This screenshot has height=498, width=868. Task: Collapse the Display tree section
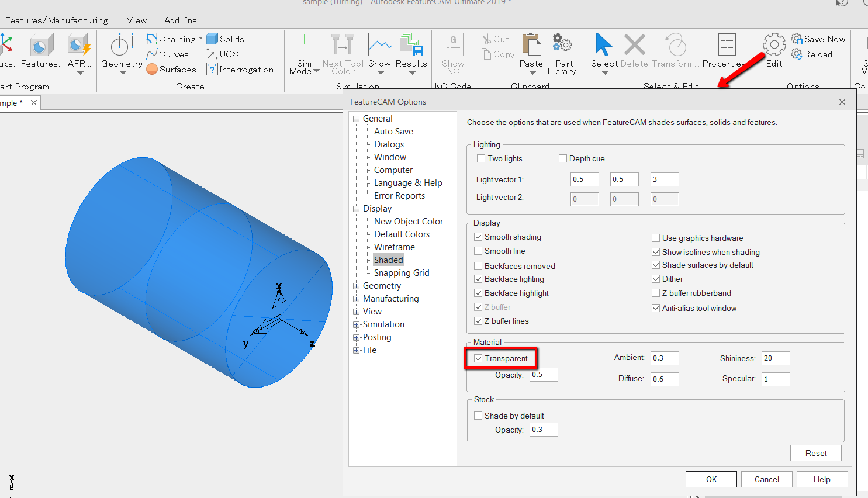pos(356,208)
